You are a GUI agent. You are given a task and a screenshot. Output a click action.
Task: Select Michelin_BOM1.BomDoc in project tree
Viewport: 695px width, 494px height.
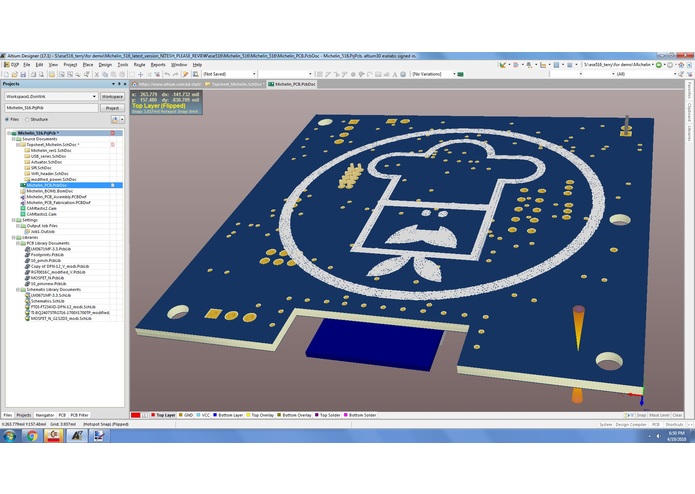coord(49,191)
